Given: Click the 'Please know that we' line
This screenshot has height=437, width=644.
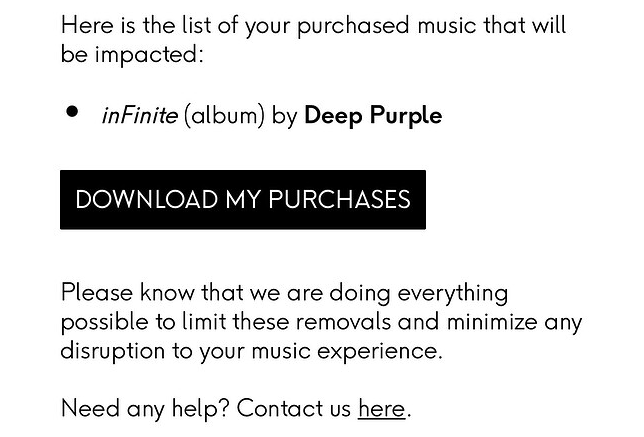Looking at the screenshot, I should [x=284, y=293].
